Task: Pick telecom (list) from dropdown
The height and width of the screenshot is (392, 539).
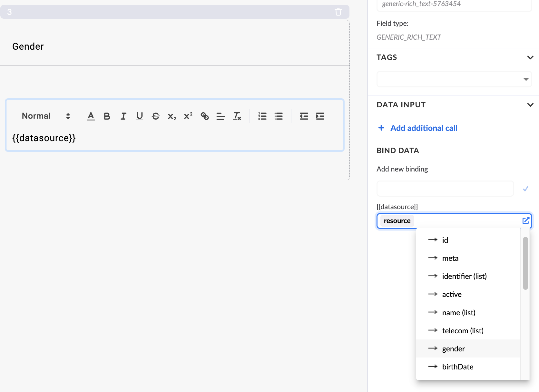Action: click(x=468, y=331)
